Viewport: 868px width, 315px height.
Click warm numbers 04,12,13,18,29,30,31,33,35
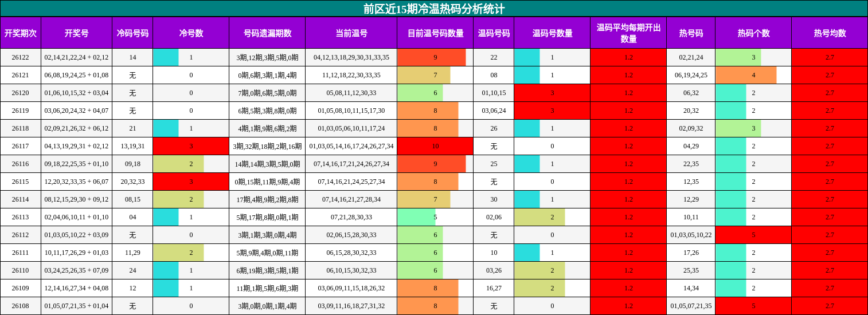tap(351, 57)
